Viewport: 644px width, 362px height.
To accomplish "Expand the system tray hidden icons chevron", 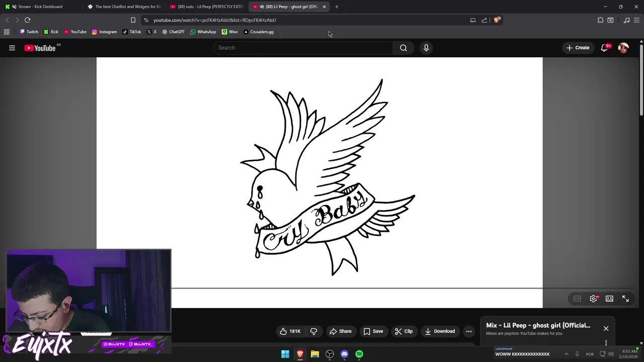I will click(566, 354).
